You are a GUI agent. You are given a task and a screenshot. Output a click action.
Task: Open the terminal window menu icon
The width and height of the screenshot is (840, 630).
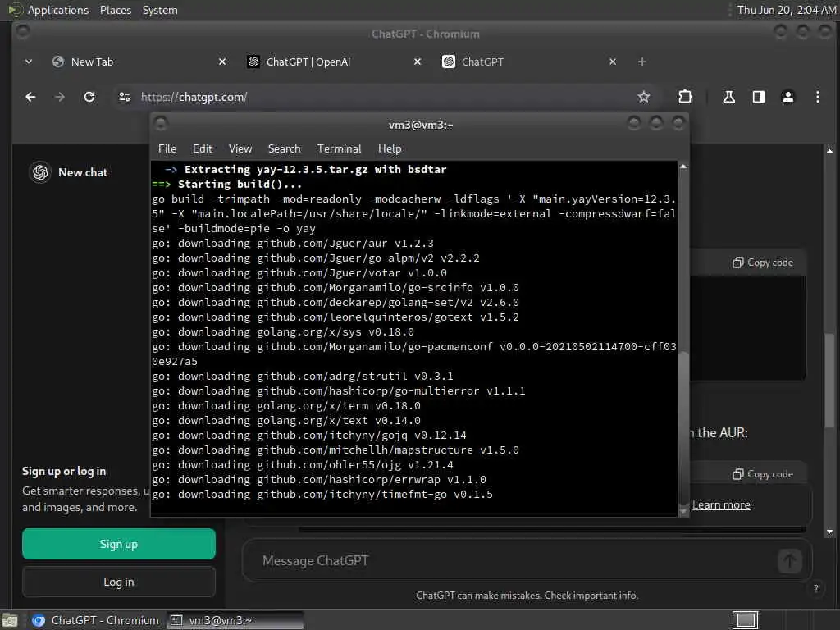(x=161, y=125)
